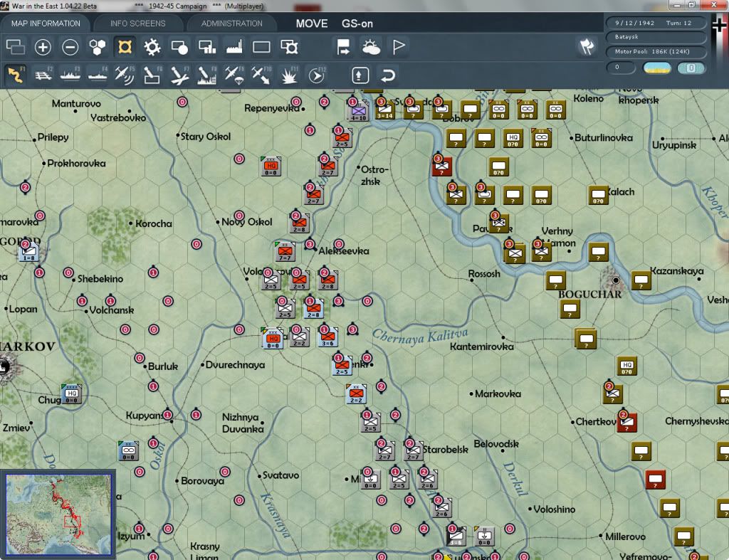Click the Millerovo town label

[x=625, y=537]
